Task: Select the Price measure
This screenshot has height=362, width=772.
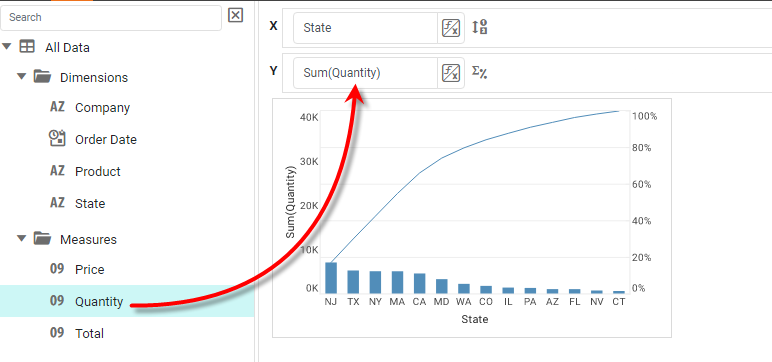Action: coord(90,269)
